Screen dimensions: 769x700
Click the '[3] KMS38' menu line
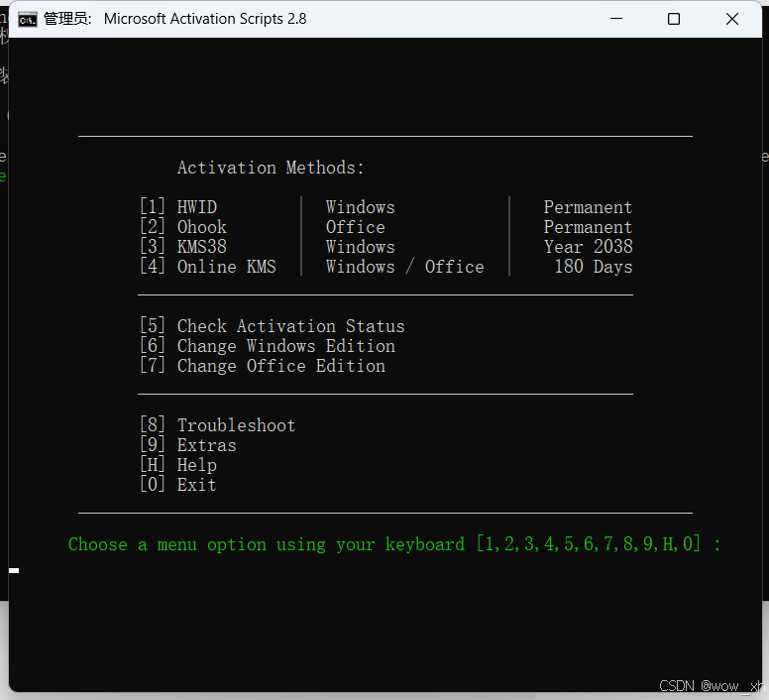coord(183,246)
